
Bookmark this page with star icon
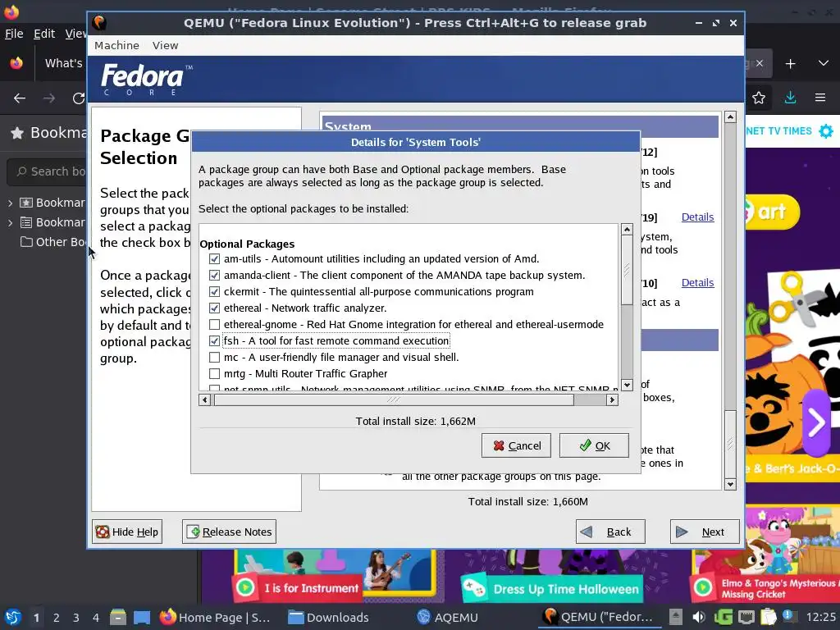(759, 98)
